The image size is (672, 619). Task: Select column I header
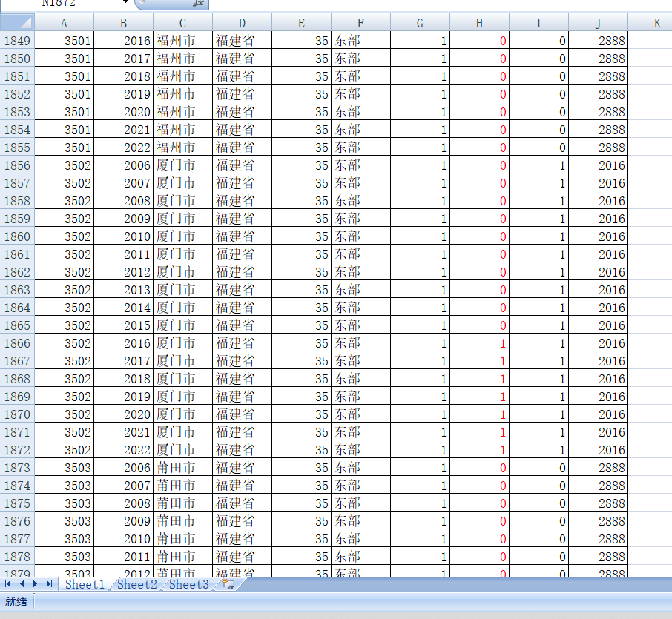(539, 23)
